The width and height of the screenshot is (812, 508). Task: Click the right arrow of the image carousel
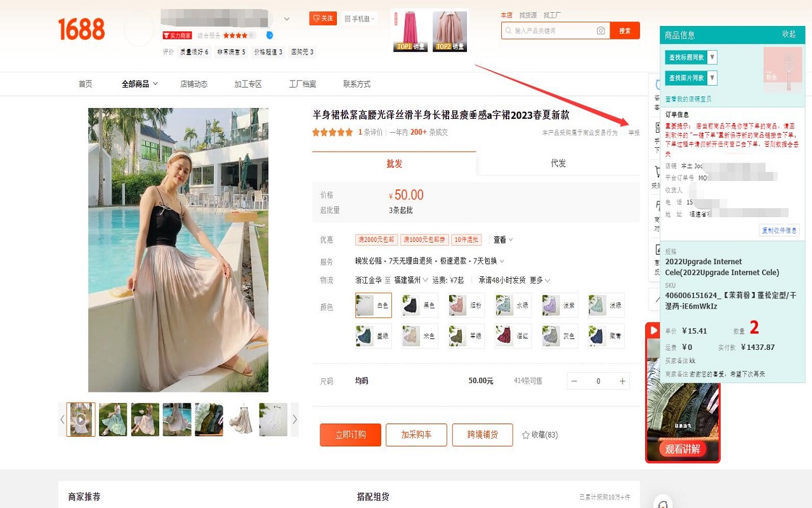(294, 419)
